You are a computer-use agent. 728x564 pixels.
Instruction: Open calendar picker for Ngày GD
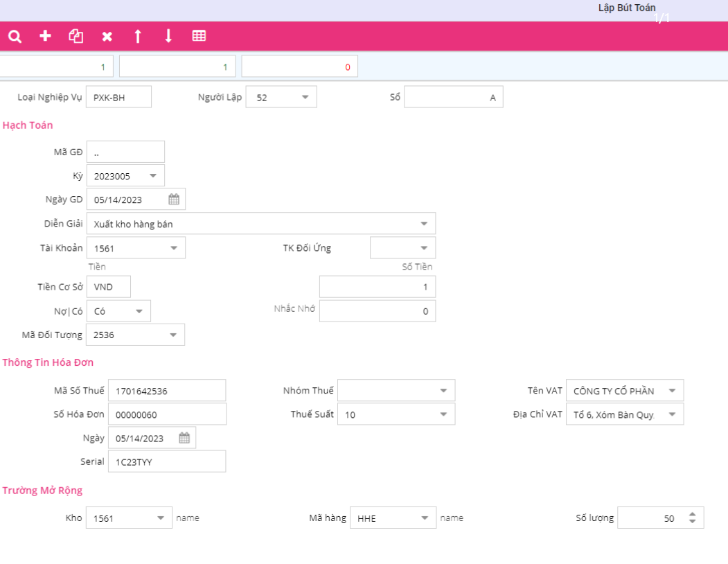174,200
